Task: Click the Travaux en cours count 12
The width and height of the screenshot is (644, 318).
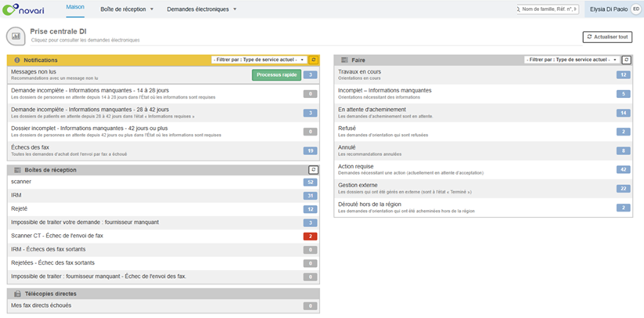Action: click(x=624, y=74)
